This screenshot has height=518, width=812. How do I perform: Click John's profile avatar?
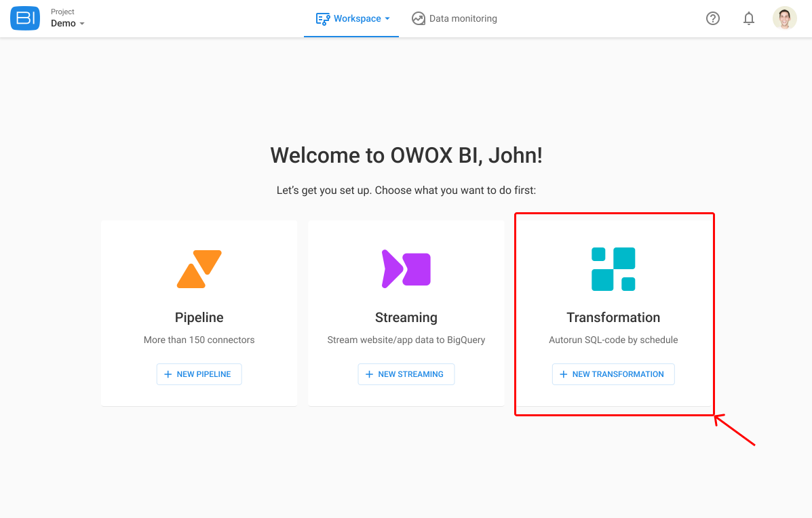(784, 18)
